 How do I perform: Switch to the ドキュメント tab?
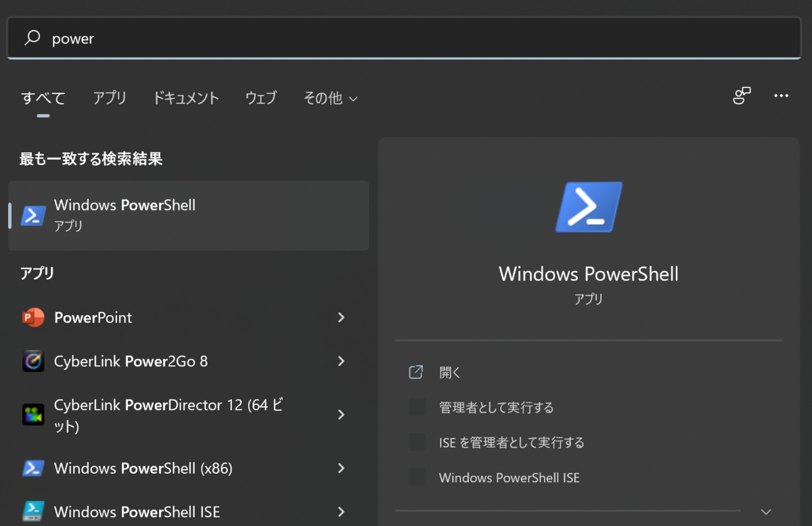[x=185, y=98]
